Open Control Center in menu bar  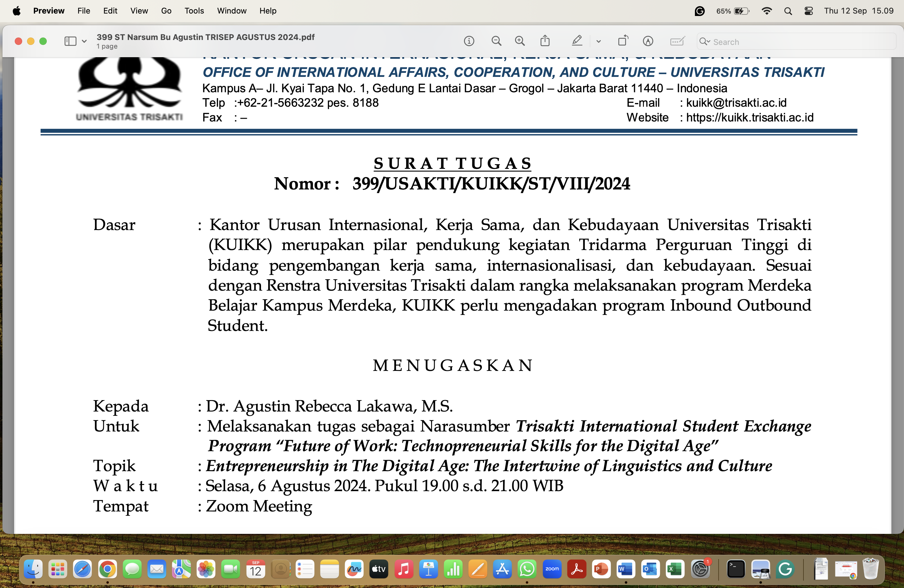click(x=809, y=11)
